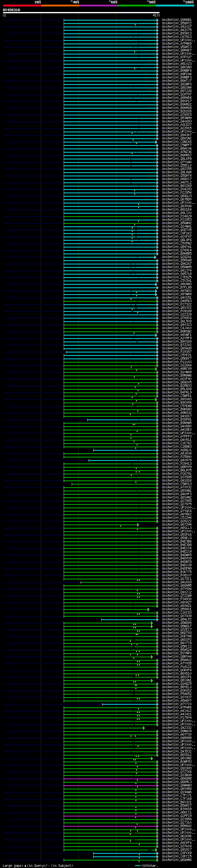Select label UniRef100_Q2HT97
This screenshot has width=197, height=868.
click(176, 94)
